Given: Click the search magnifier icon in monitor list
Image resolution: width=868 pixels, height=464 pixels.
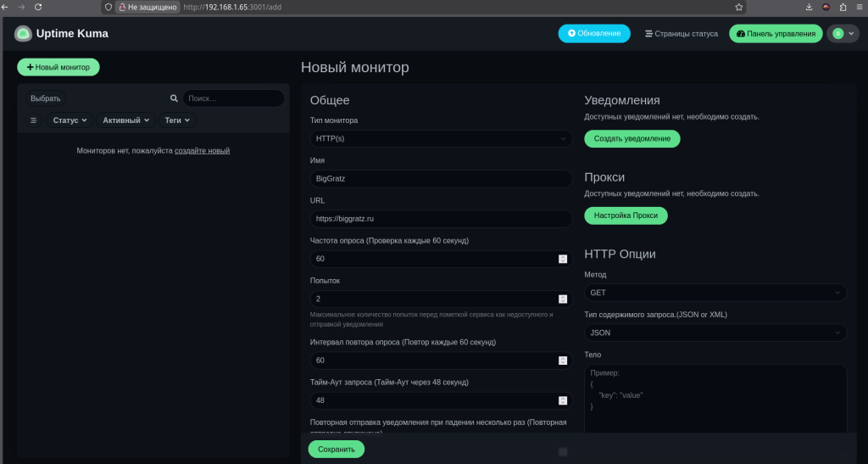Looking at the screenshot, I should (x=174, y=98).
